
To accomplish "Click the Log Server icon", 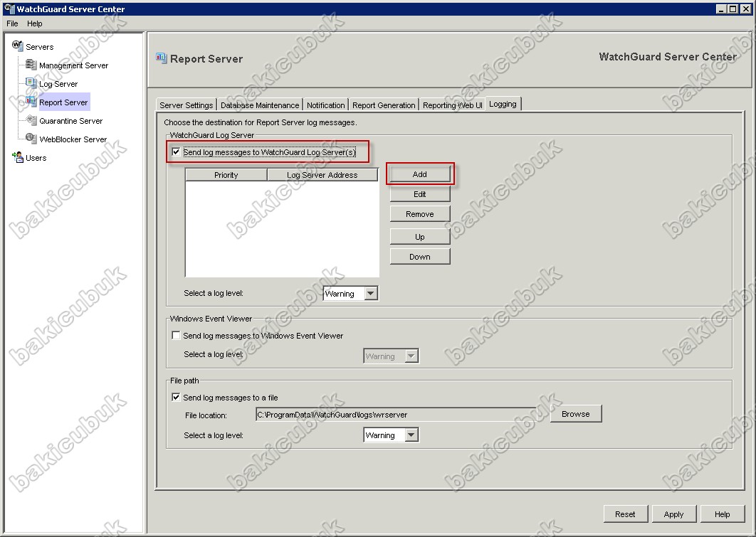I will (31, 83).
